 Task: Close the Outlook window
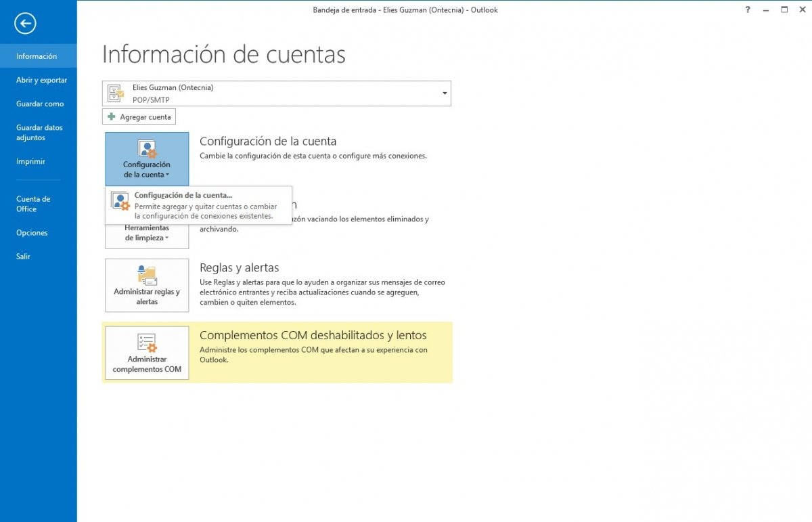pyautogui.click(x=803, y=9)
